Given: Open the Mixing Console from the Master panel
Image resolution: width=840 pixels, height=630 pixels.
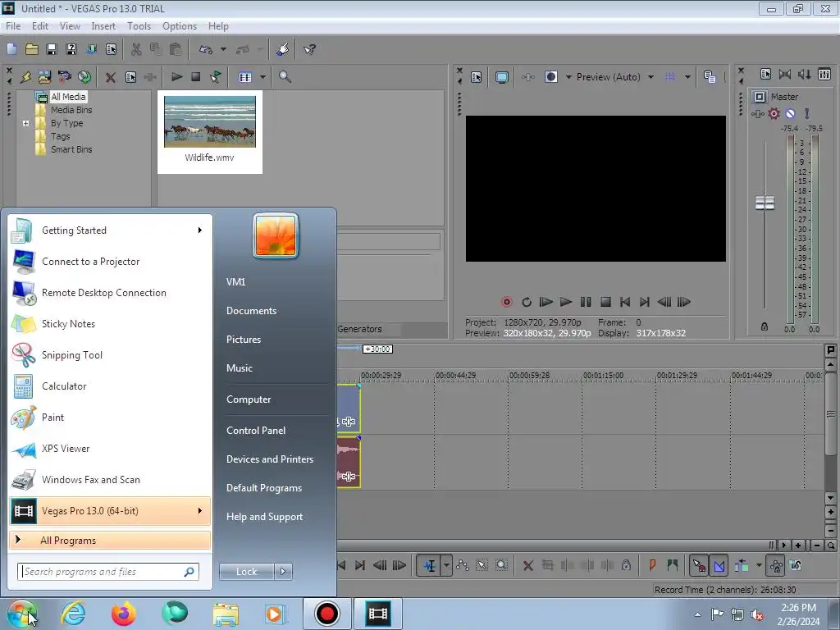Looking at the screenshot, I should pos(824,75).
